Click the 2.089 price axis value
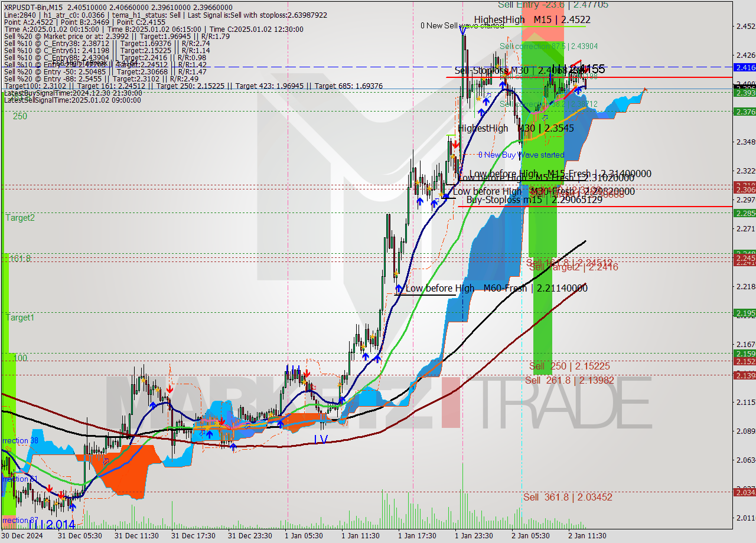The width and height of the screenshot is (756, 543). [745, 431]
